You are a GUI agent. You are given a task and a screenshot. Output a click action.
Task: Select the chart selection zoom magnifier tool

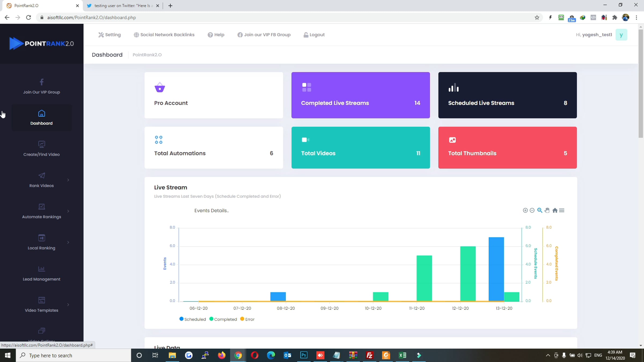540,210
